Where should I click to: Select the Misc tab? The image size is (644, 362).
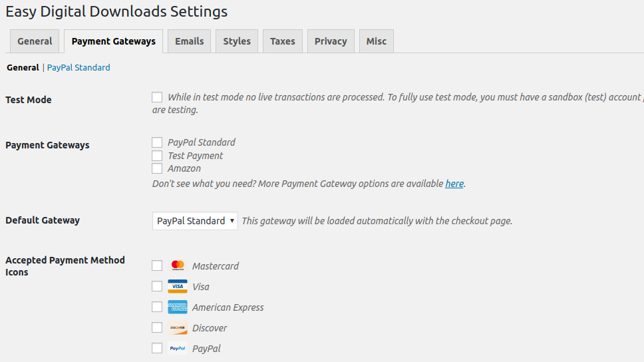point(377,41)
